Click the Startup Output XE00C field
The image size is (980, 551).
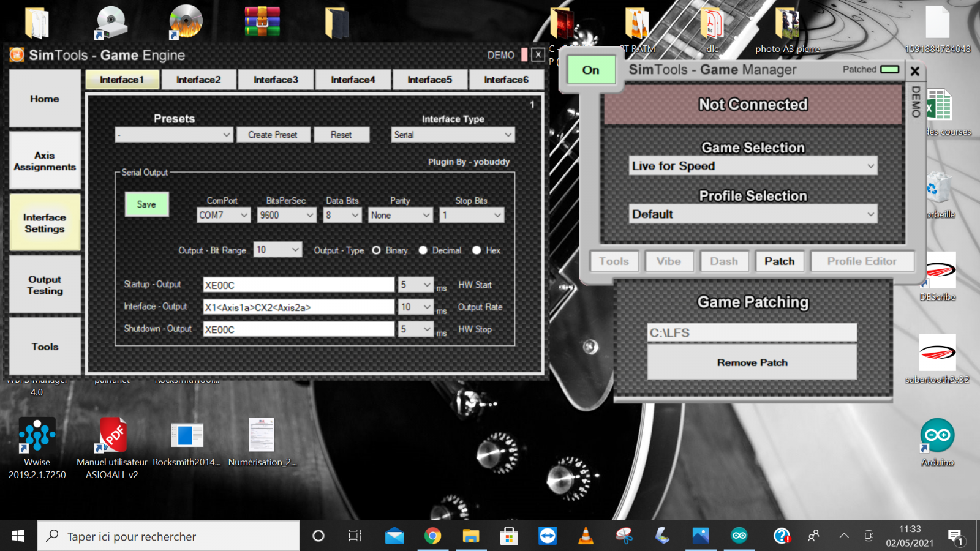[x=299, y=285]
